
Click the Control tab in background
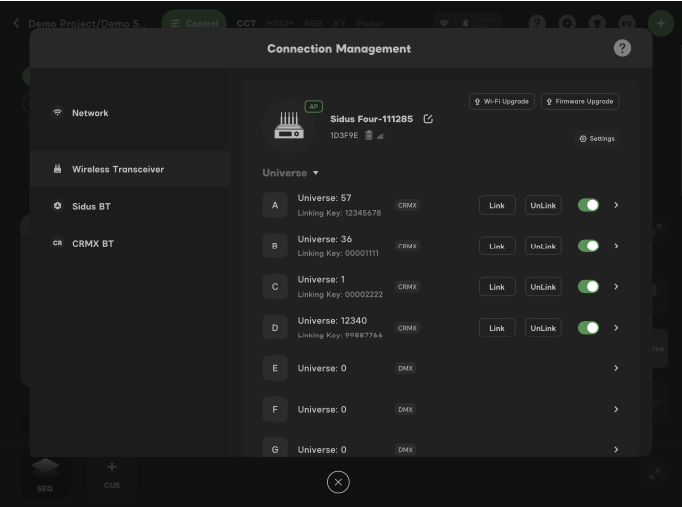point(194,23)
